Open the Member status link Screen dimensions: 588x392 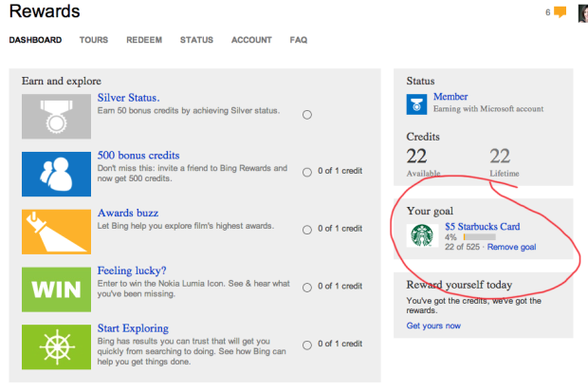point(450,97)
